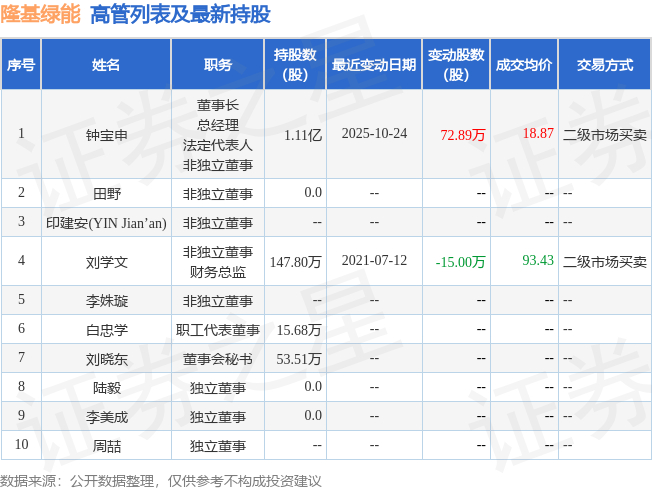Click the green 93.43 average price
This screenshot has height=490, width=652.
[538, 260]
